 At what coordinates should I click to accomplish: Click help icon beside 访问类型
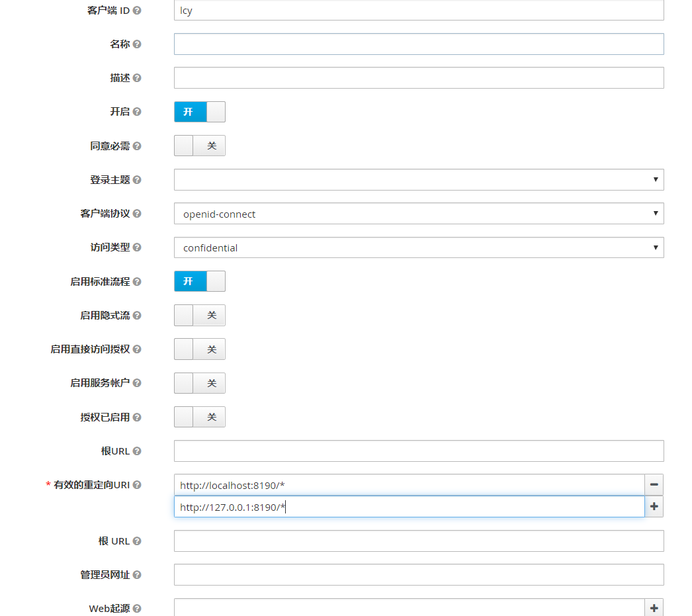click(x=137, y=247)
